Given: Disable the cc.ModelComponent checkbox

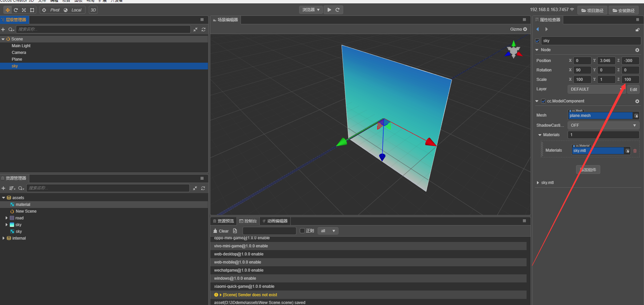Looking at the screenshot, I should tap(543, 101).
